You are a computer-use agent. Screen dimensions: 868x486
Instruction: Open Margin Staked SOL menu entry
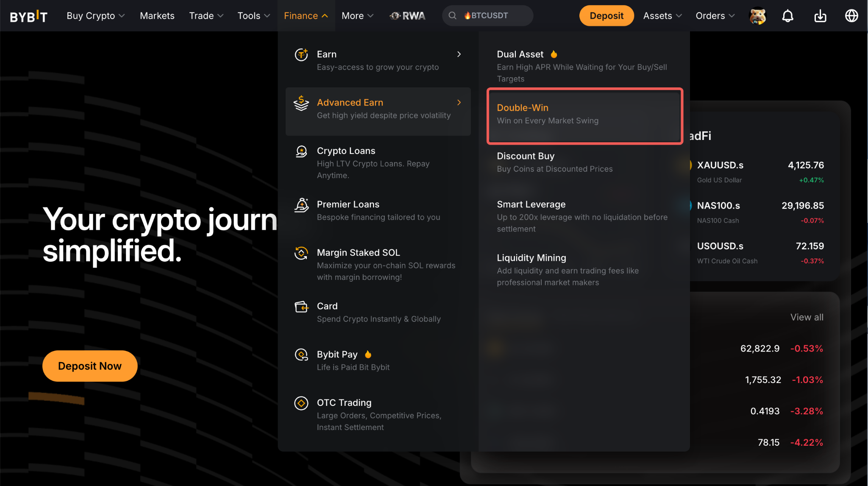click(378, 265)
